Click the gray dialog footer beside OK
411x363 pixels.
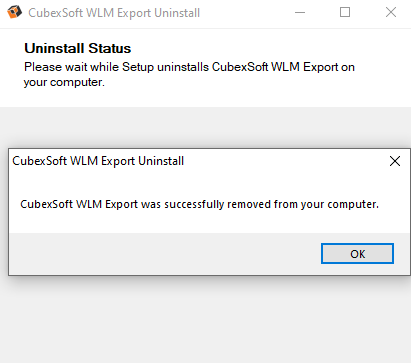click(165, 254)
